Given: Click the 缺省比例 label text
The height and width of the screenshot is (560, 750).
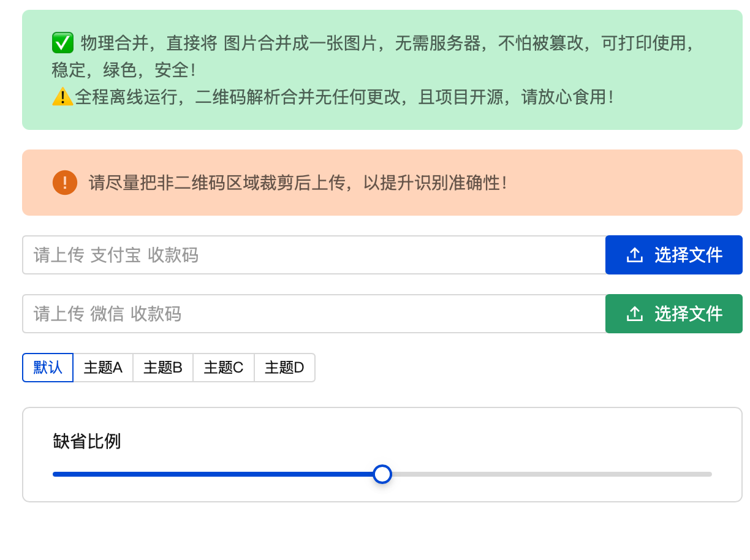Looking at the screenshot, I should 87,441.
